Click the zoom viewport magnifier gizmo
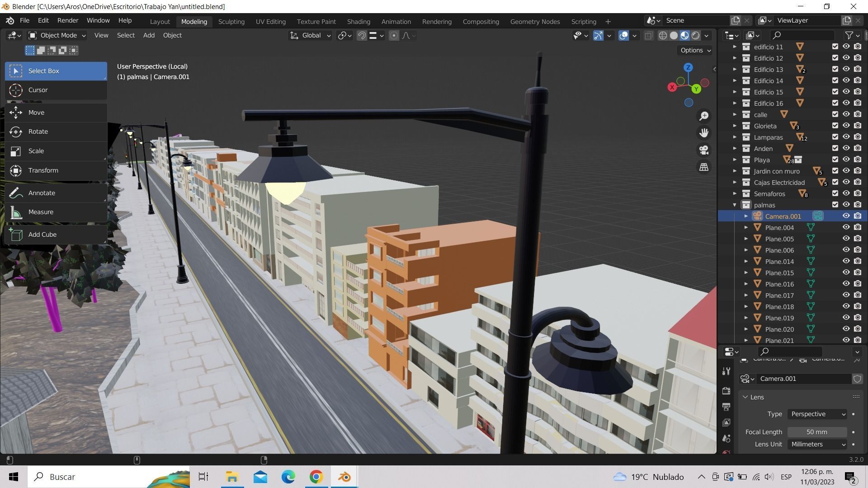Viewport: 868px width, 488px height. tap(704, 116)
